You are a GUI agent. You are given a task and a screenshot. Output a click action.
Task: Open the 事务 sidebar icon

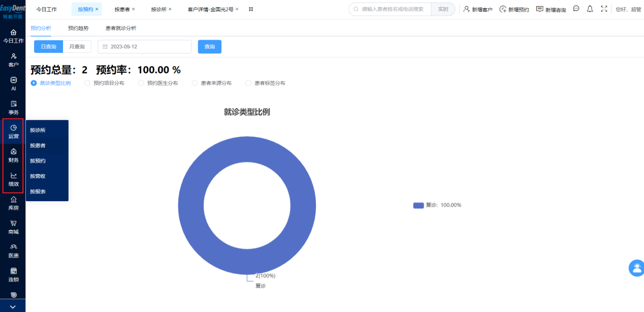pos(13,104)
